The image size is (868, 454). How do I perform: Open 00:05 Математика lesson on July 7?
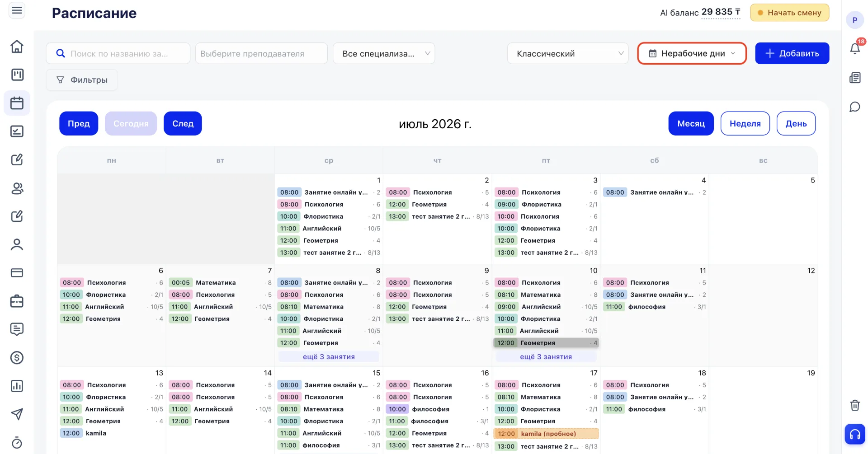220,282
